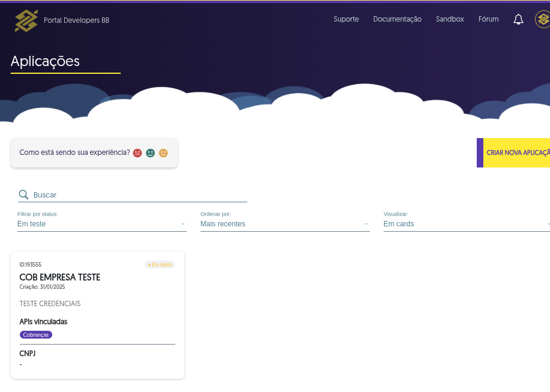Open the COB EMPRESA TESTE application card

59,277
